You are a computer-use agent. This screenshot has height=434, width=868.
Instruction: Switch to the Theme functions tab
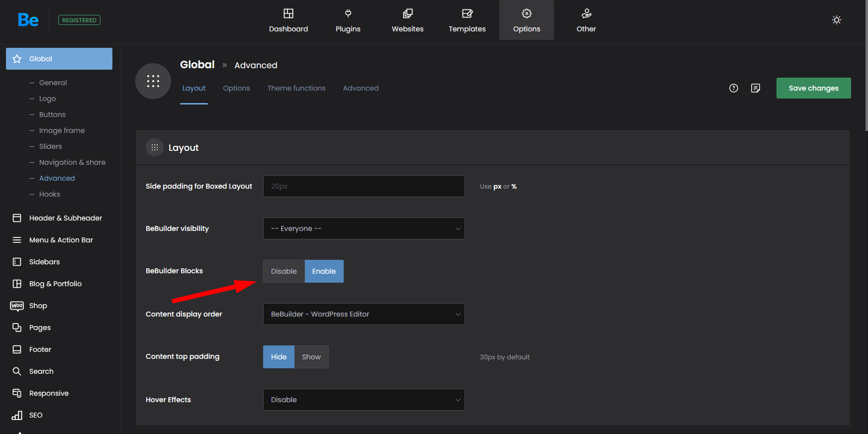[x=296, y=88]
